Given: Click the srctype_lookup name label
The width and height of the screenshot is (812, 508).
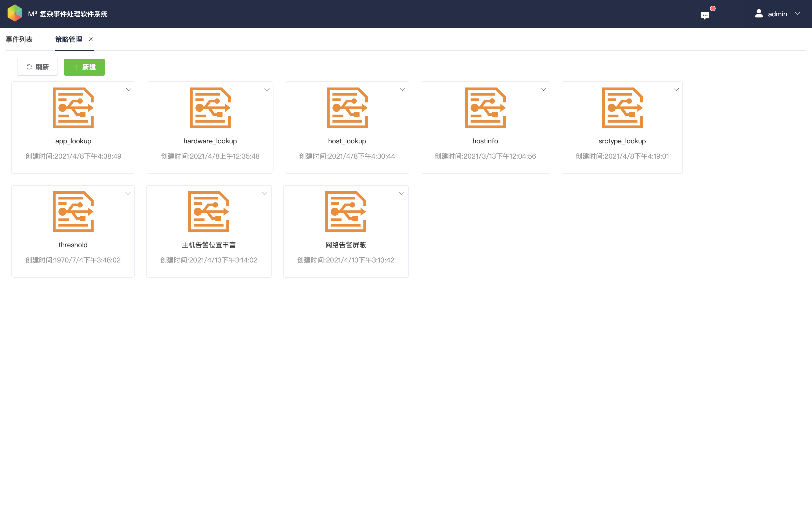Looking at the screenshot, I should click(x=622, y=141).
